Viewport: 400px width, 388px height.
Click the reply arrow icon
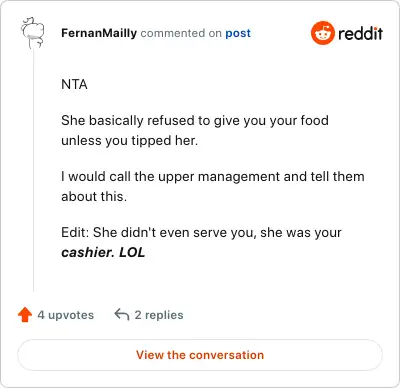pyautogui.click(x=122, y=315)
